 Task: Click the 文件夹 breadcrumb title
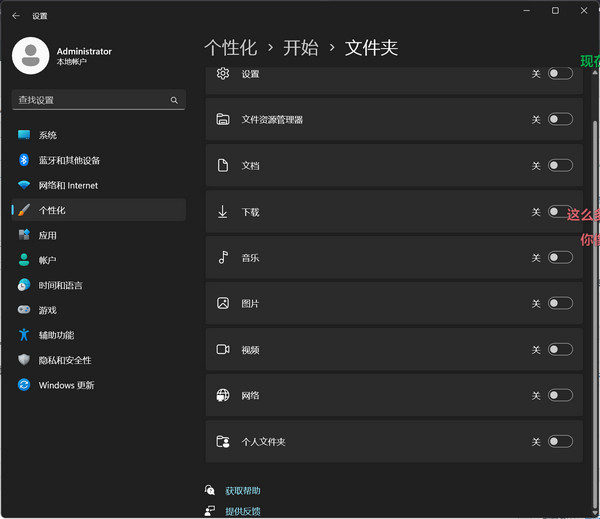(371, 48)
